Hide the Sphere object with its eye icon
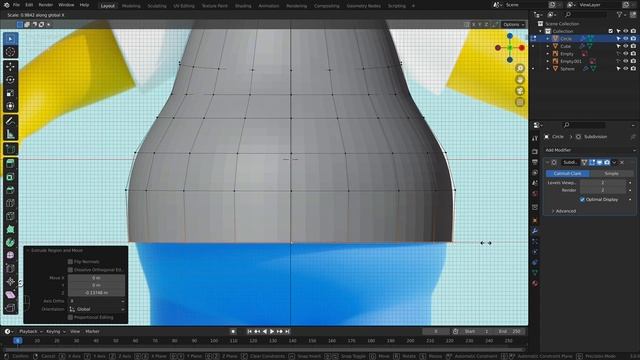 click(x=626, y=69)
